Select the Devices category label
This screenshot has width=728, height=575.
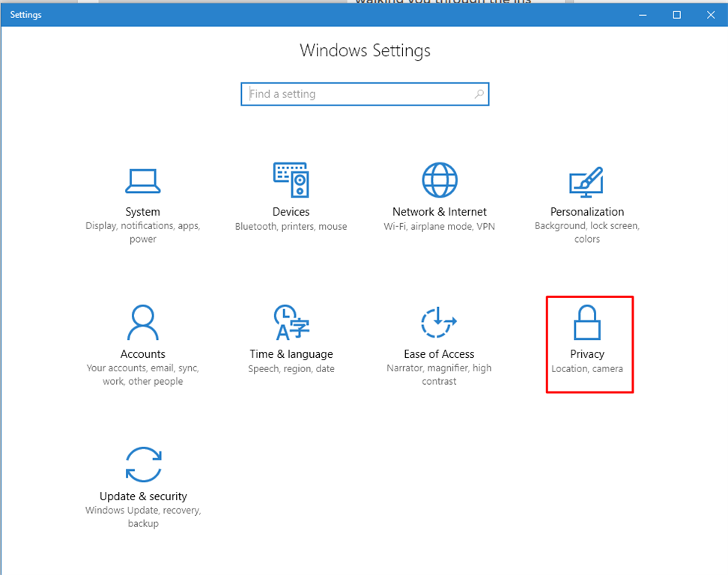click(x=291, y=212)
